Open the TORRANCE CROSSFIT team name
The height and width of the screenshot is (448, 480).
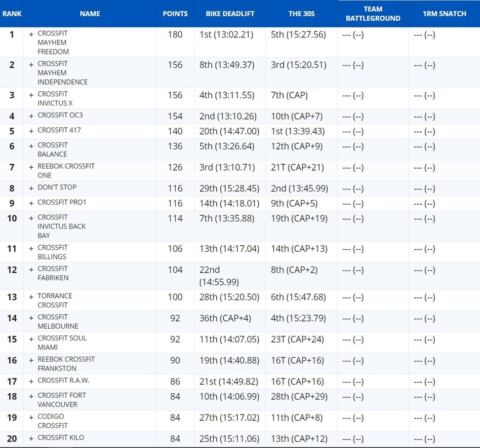pyautogui.click(x=55, y=300)
